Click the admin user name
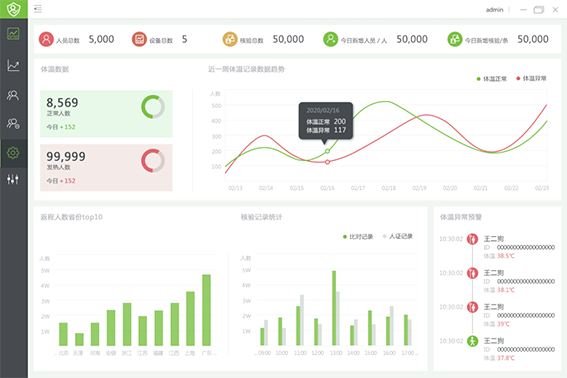This screenshot has height=378, width=567. pos(494,10)
